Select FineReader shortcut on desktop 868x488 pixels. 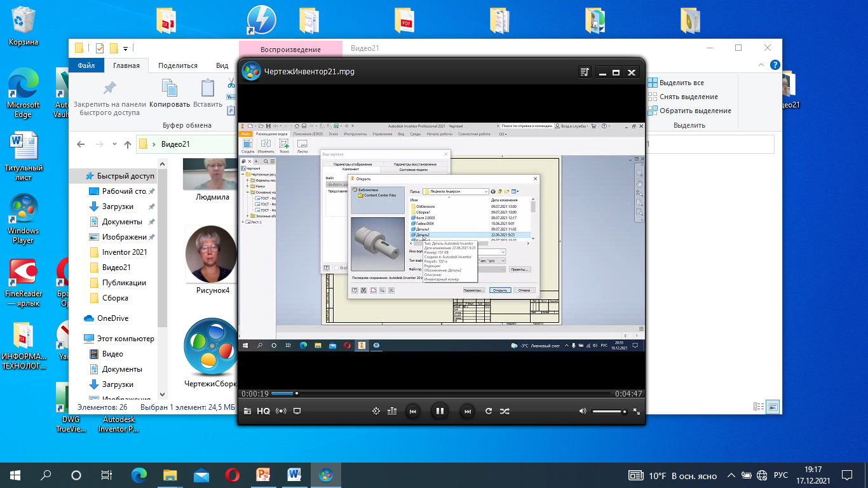pos(24,283)
